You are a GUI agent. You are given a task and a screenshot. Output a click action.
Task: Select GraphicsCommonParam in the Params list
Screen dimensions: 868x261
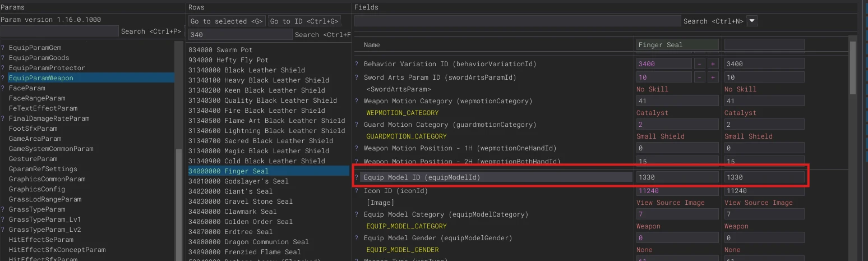click(47, 179)
